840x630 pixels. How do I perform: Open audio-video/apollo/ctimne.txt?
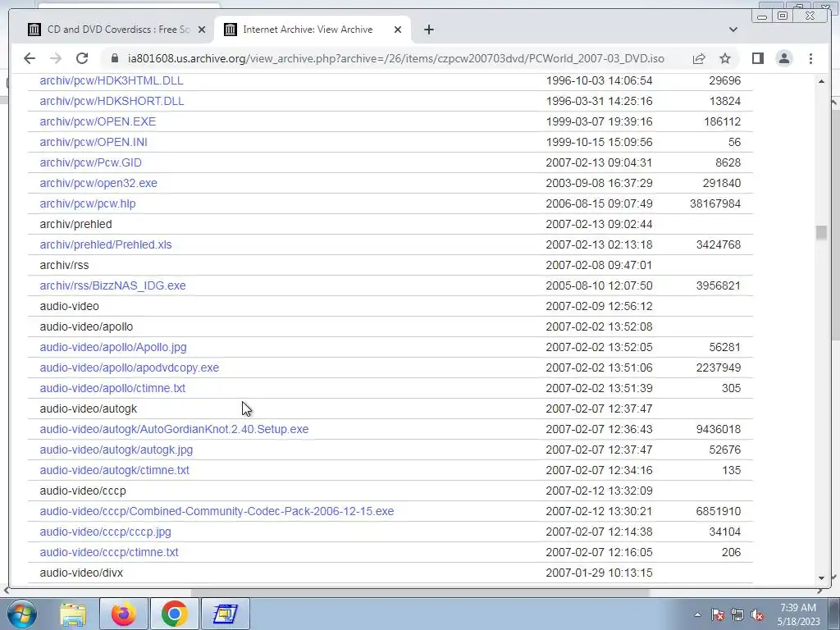pos(112,388)
